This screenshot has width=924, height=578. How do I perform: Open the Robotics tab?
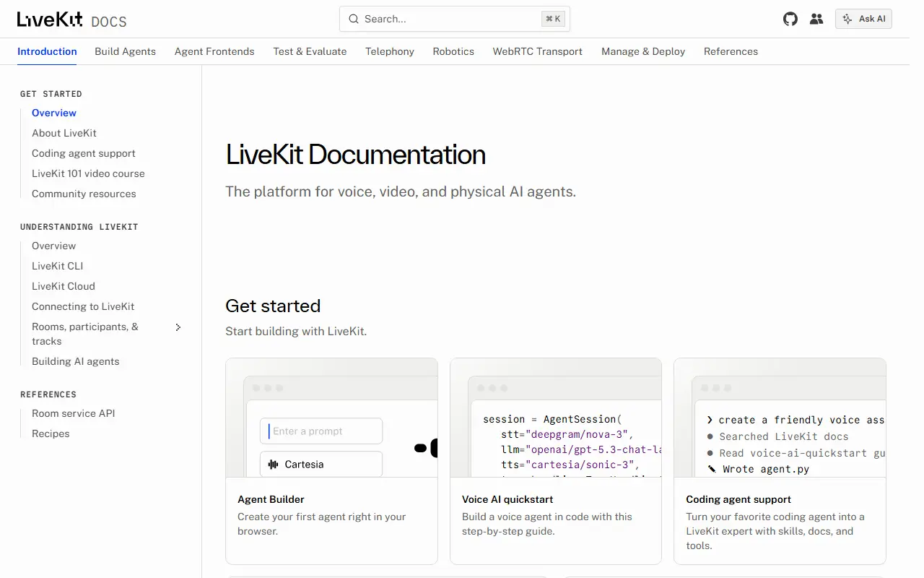pos(453,51)
